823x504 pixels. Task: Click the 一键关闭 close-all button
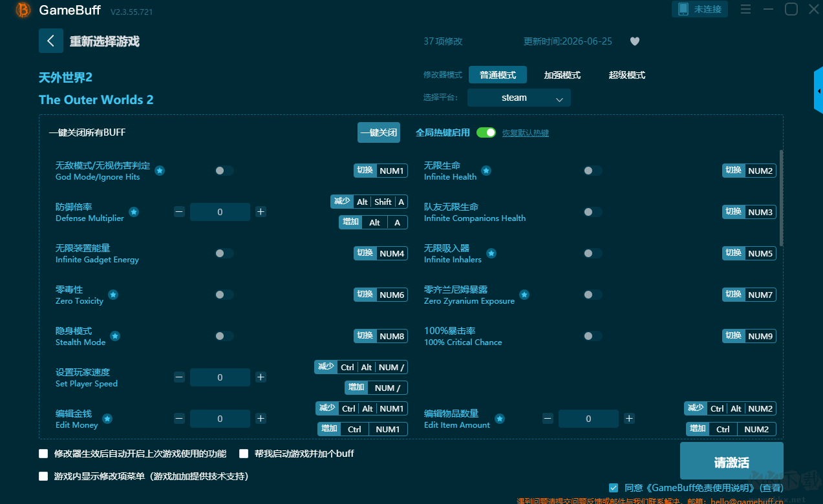(379, 132)
